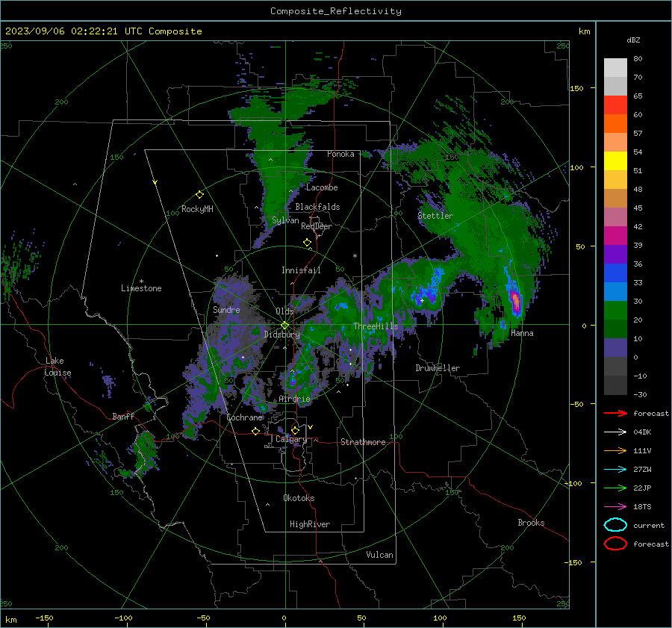Click the cyan current ellipse icon
Image resolution: width=672 pixels, height=628 pixels.
pos(615,525)
